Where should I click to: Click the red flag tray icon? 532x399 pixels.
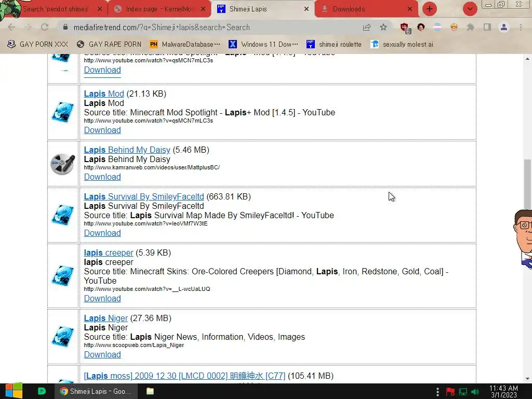tap(450, 392)
